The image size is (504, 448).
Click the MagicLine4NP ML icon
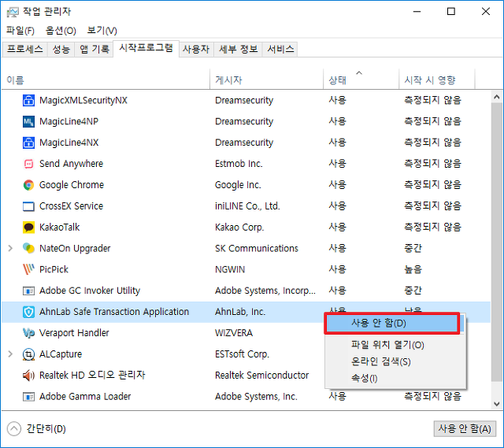click(28, 121)
